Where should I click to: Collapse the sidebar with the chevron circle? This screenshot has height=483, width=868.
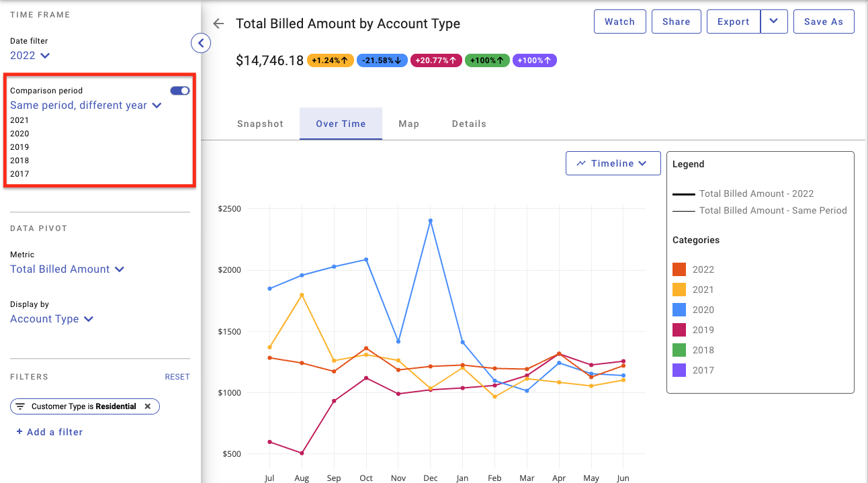point(201,43)
